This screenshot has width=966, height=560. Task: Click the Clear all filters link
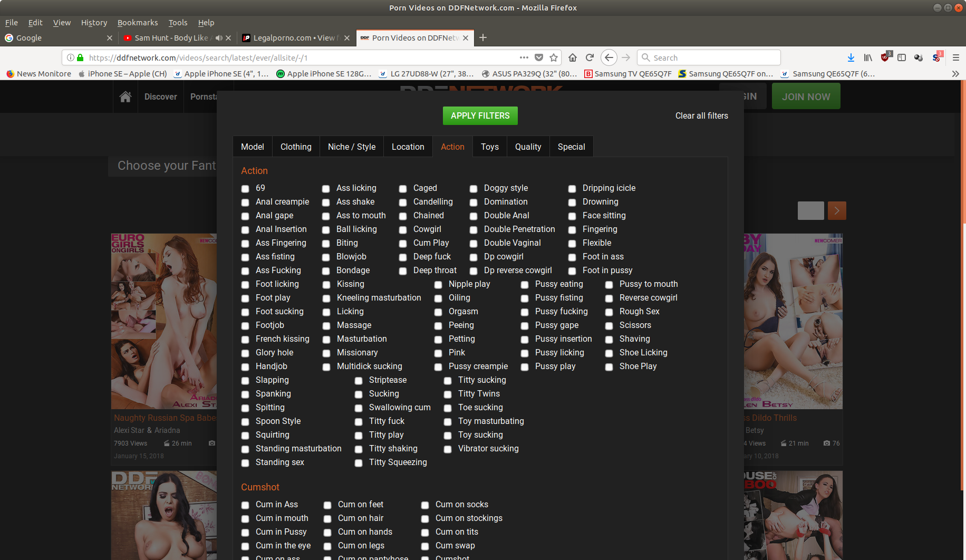pyautogui.click(x=701, y=115)
